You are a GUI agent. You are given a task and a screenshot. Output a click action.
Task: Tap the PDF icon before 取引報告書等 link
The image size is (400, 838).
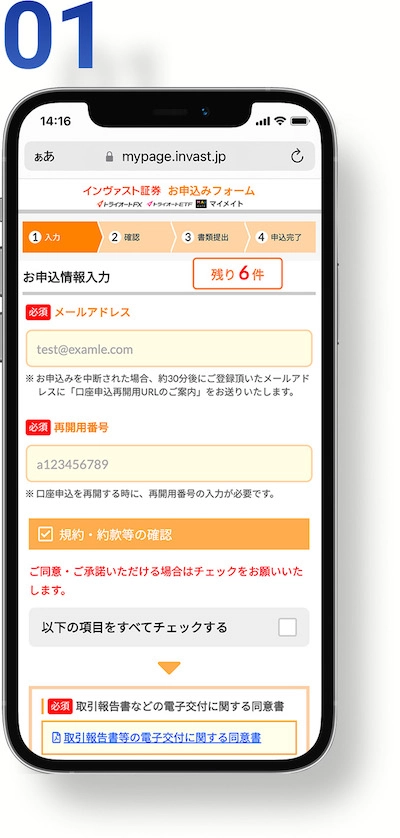click(x=56, y=738)
